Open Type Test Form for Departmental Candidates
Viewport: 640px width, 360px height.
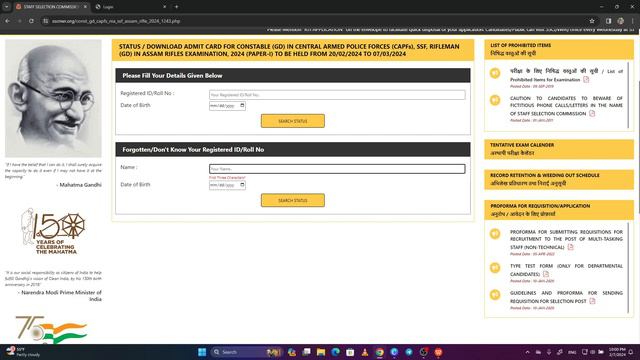(566, 270)
